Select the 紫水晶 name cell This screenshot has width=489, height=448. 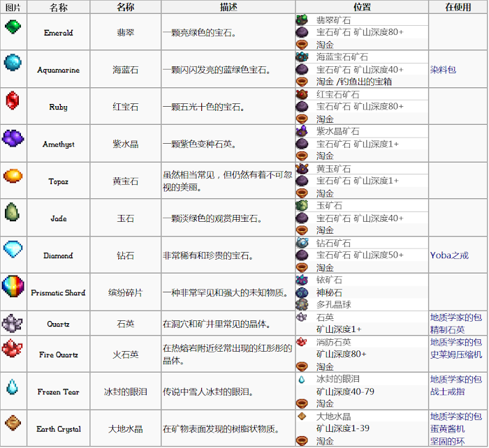125,144
